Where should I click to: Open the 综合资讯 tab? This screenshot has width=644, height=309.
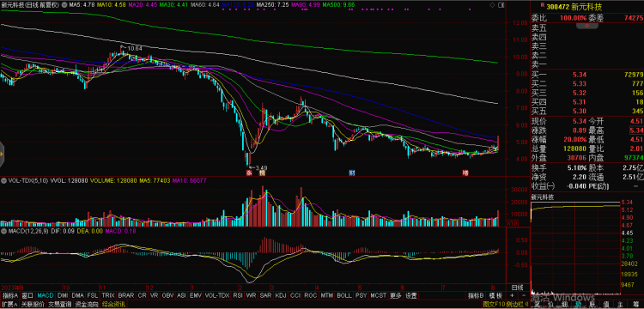pyautogui.click(x=113, y=305)
